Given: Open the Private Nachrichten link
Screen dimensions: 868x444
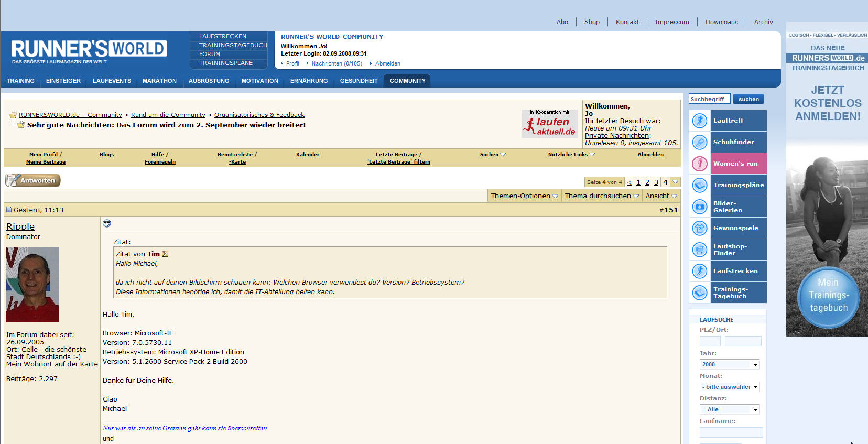Looking at the screenshot, I should pyautogui.click(x=616, y=135).
